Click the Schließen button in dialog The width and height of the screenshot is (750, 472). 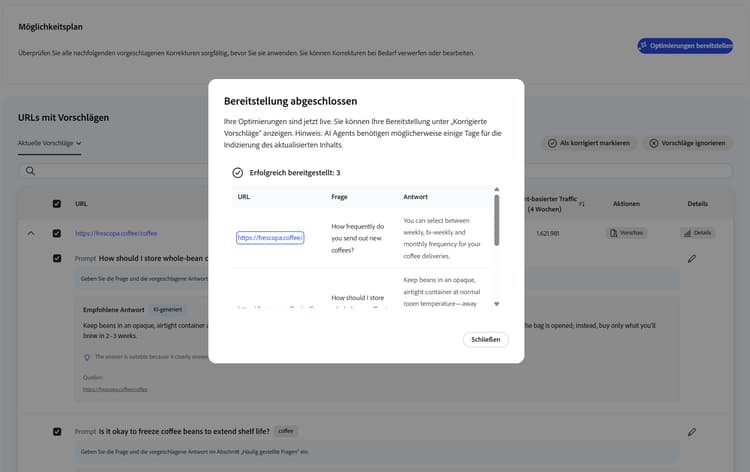point(485,340)
